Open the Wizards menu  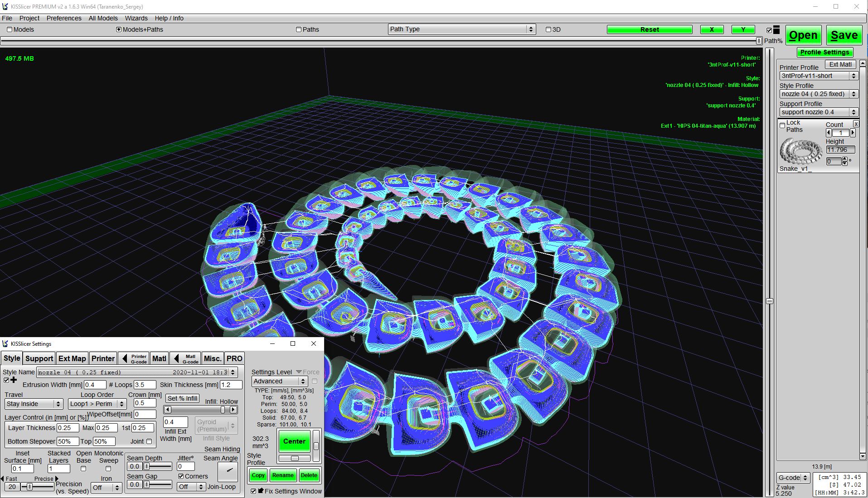tap(136, 18)
